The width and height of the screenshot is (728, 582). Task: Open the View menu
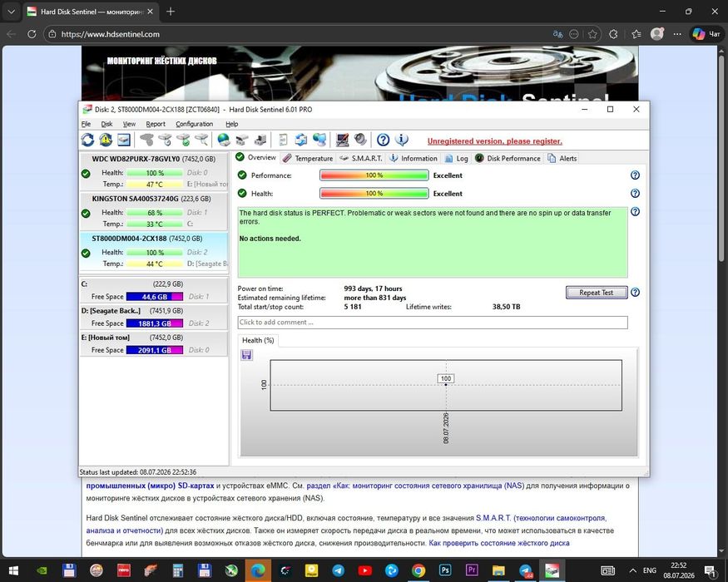[129, 124]
